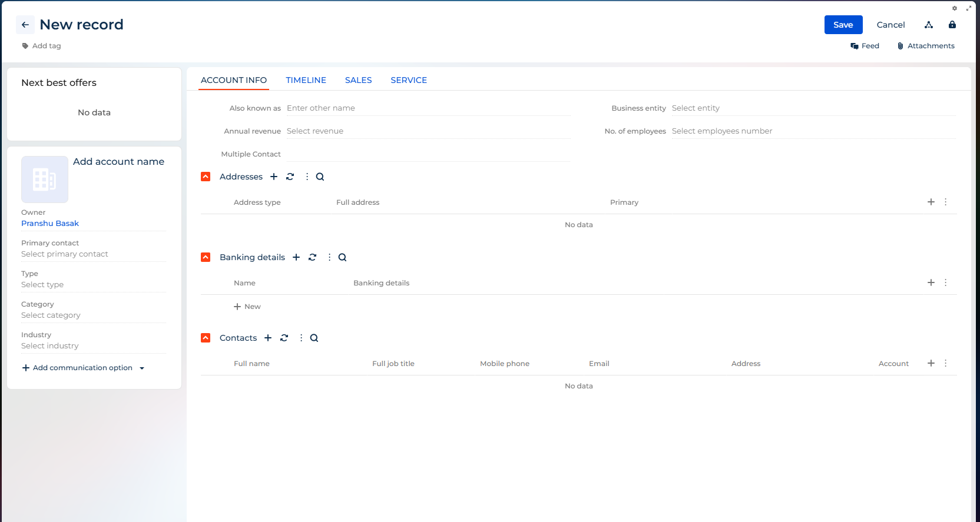Open access rights lock icon
This screenshot has width=980, height=522.
click(x=952, y=25)
